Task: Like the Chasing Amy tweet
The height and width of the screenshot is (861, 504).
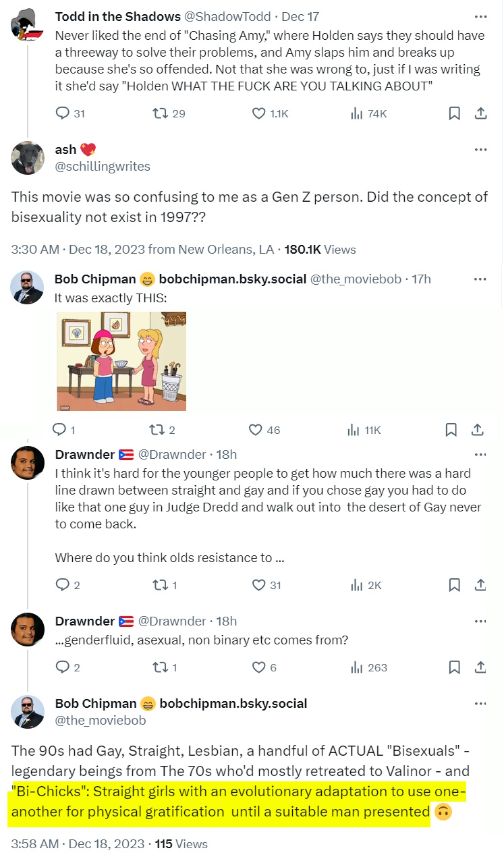Action: 259,113
